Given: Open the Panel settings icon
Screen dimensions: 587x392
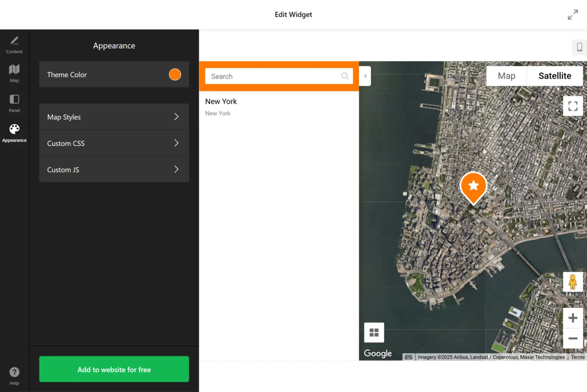Looking at the screenshot, I should (x=14, y=103).
